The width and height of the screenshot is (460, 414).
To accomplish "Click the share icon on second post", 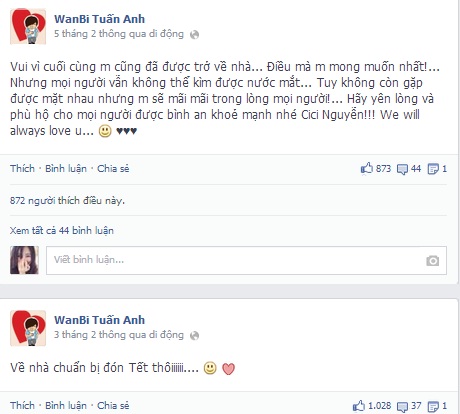I will (x=433, y=407).
